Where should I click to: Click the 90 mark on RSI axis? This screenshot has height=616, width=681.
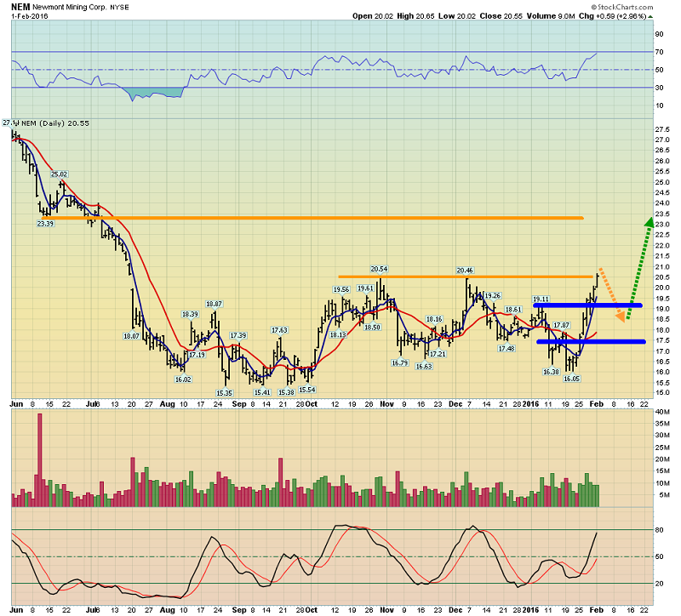(x=659, y=34)
